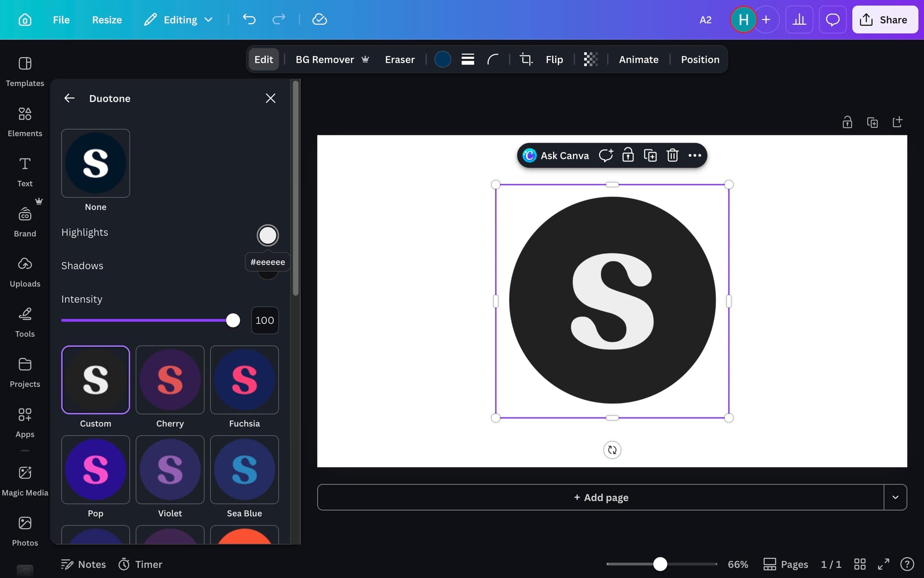
Task: Switch to the Edit tab
Action: [263, 59]
